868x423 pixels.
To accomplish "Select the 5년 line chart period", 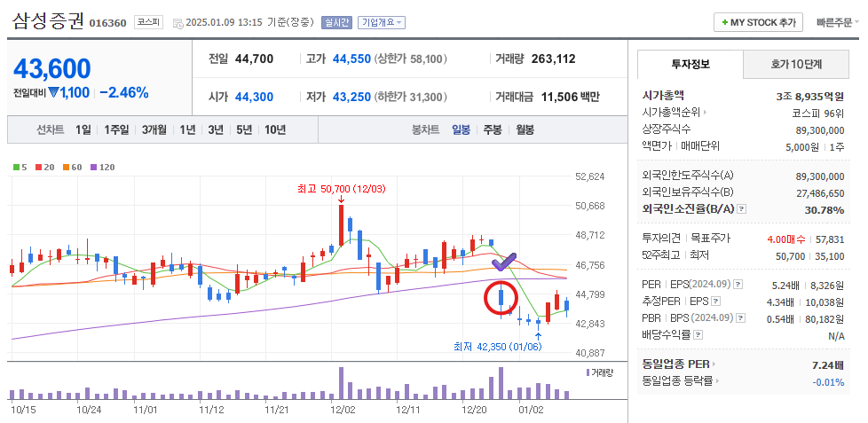I will click(244, 130).
